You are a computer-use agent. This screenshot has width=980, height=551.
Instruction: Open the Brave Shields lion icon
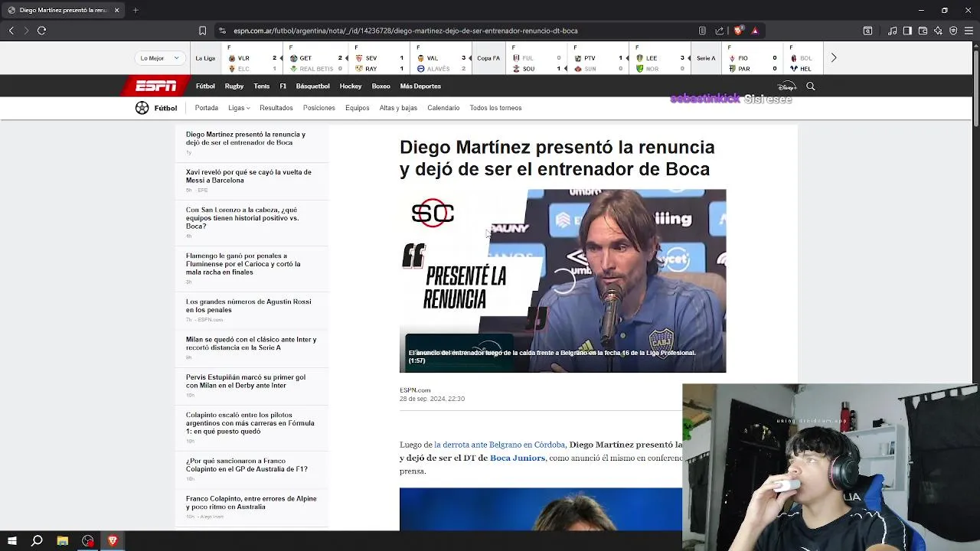point(738,31)
